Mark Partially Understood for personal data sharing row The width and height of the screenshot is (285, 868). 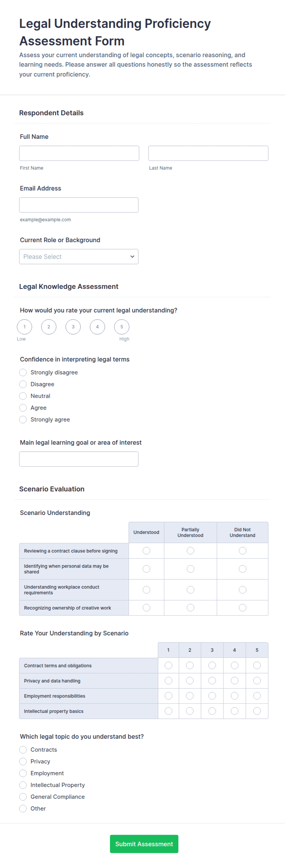click(190, 569)
